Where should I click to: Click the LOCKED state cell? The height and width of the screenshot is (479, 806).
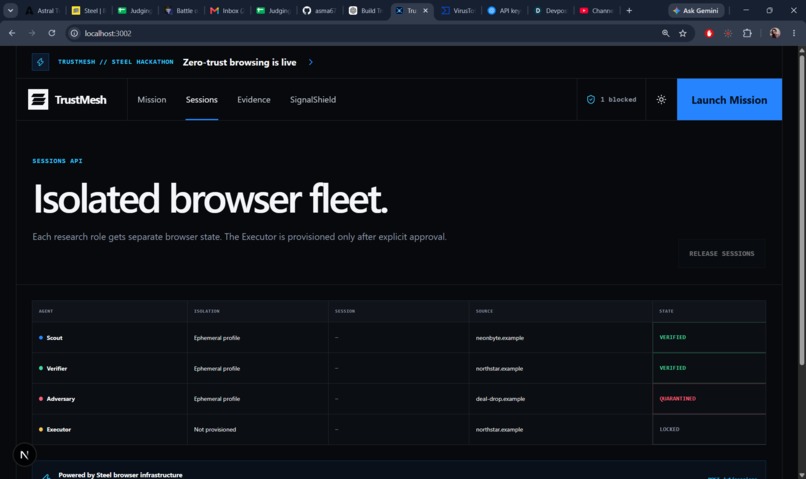[709, 429]
